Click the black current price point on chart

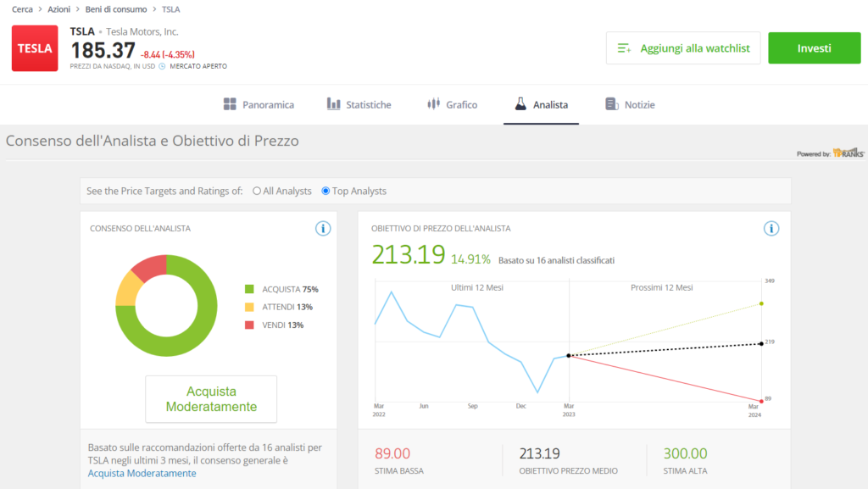pyautogui.click(x=569, y=356)
